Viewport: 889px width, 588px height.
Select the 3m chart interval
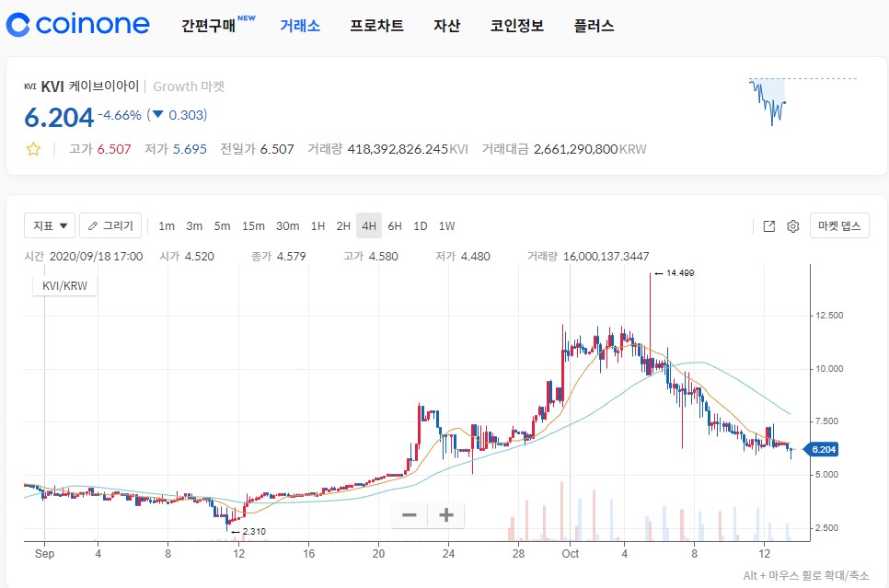click(194, 226)
